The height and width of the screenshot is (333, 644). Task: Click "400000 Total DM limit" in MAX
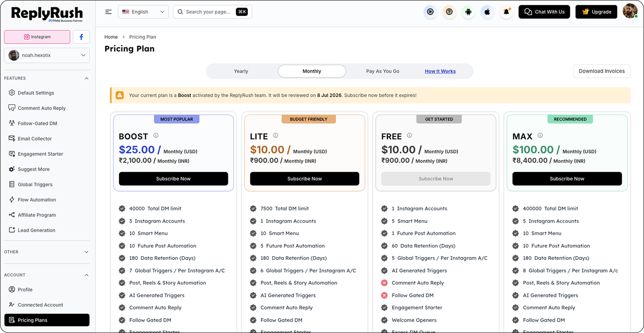[x=550, y=209]
